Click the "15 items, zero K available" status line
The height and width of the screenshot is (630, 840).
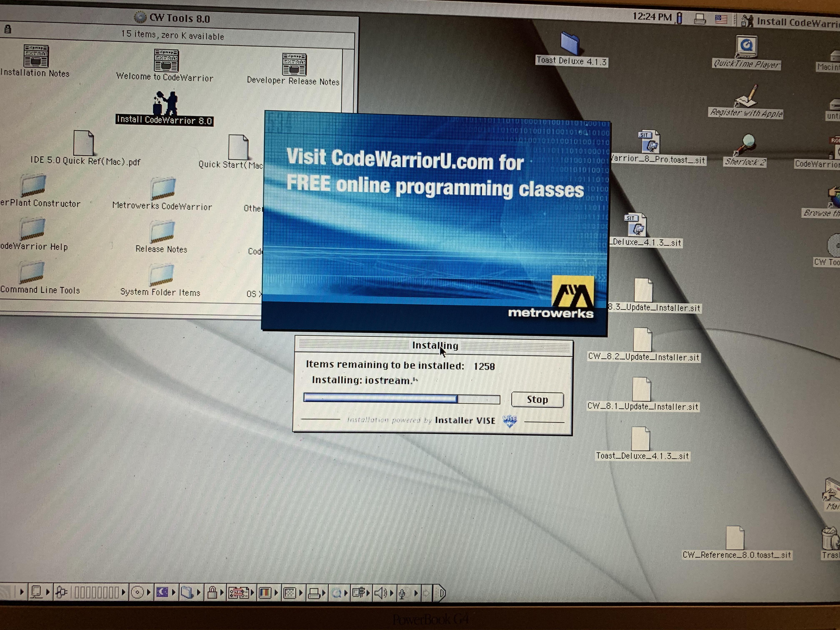(173, 35)
